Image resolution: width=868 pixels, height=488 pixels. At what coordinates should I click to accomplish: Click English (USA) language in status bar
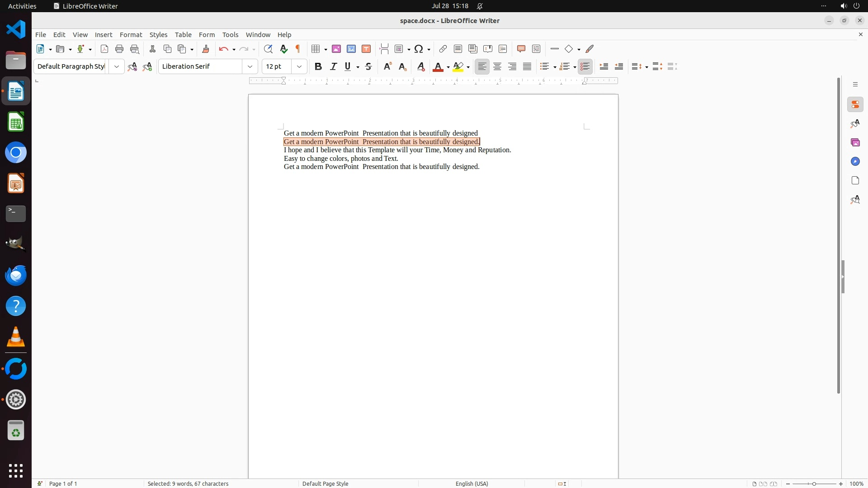472,483
